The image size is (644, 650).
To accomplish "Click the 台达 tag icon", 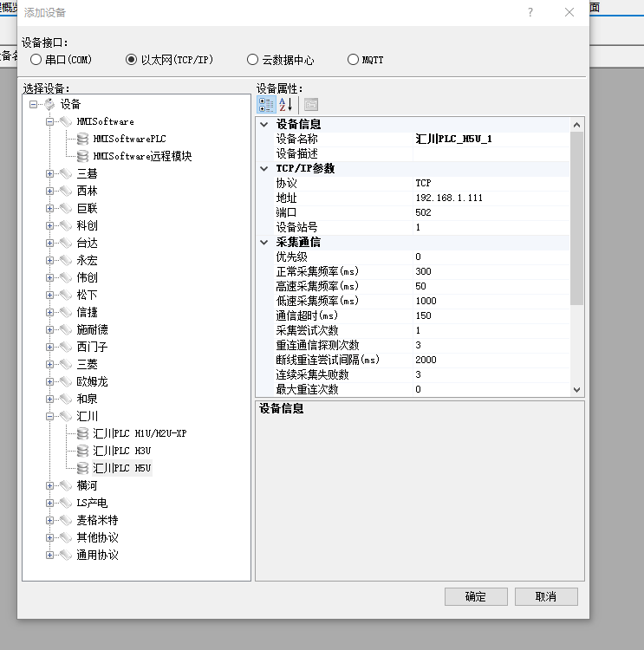I will coord(66,243).
